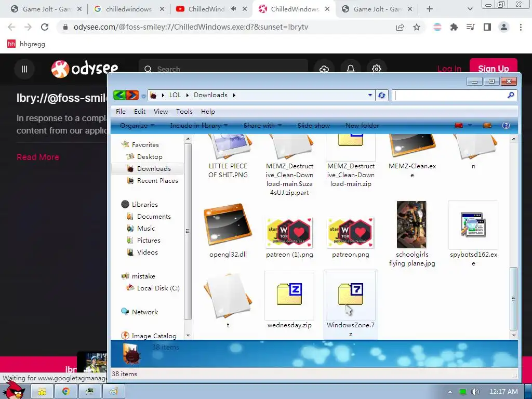The width and height of the screenshot is (532, 399).
Task: Open Recent Places in navigation pane
Action: [x=157, y=180]
